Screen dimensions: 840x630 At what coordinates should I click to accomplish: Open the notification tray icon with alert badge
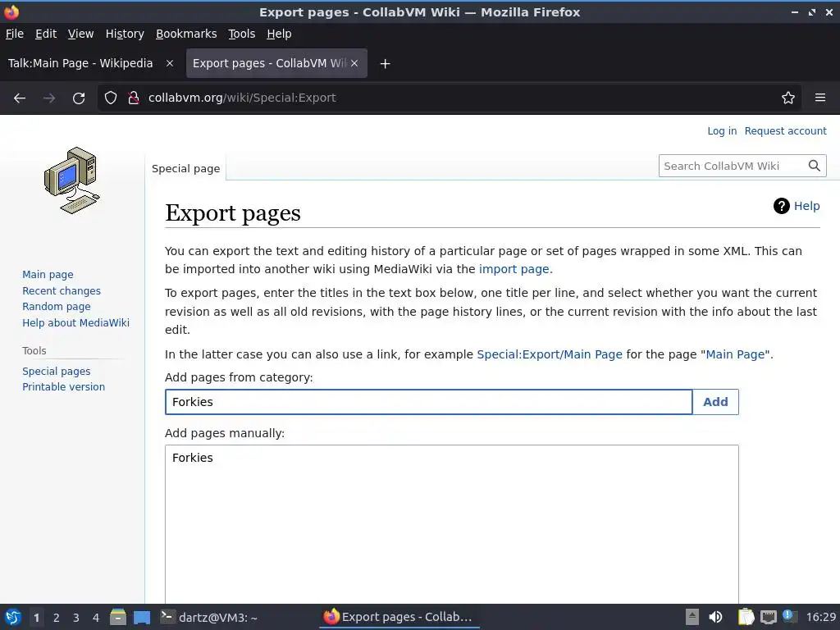(788, 616)
